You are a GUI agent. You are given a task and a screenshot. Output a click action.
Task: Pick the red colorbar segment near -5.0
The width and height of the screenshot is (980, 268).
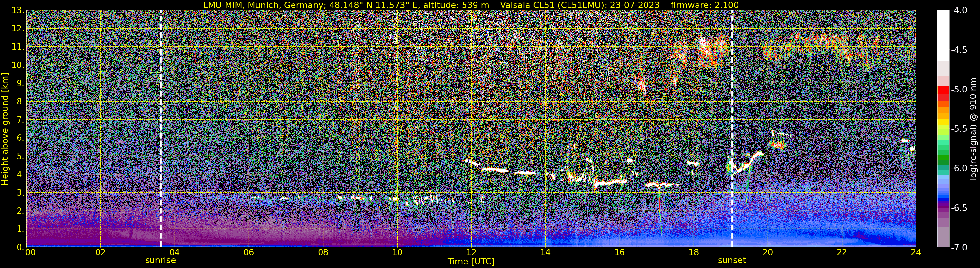click(943, 90)
